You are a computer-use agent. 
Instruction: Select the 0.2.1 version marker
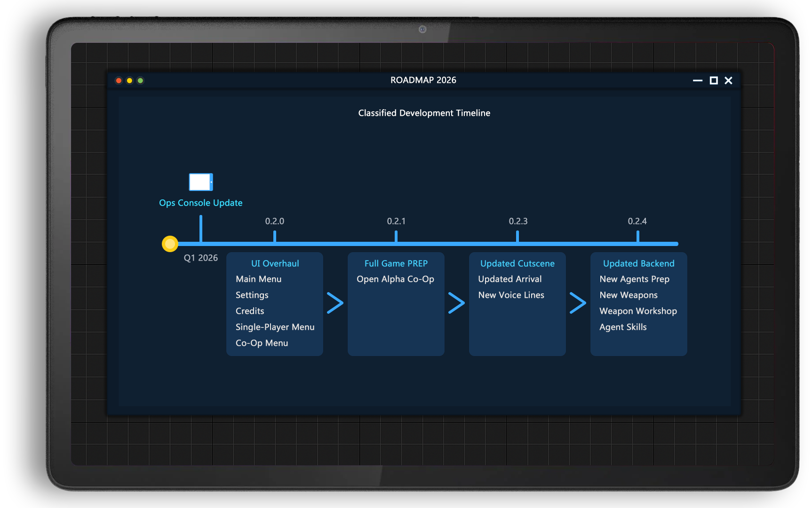(x=396, y=221)
